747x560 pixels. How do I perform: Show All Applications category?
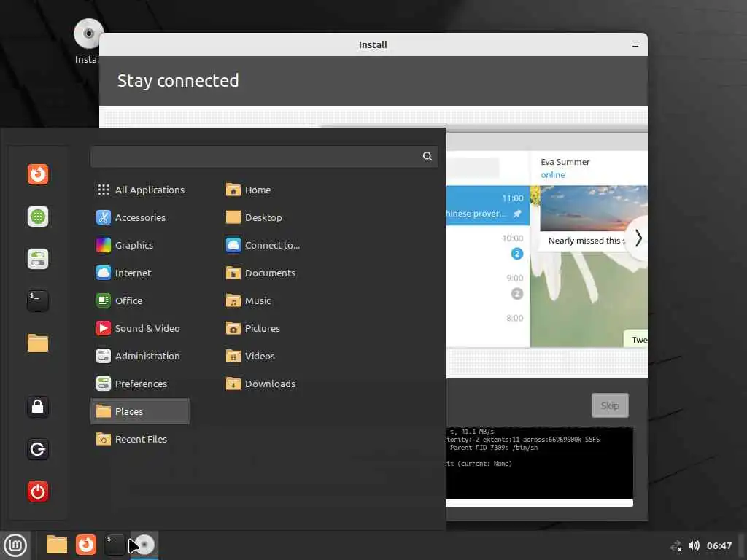140,190
